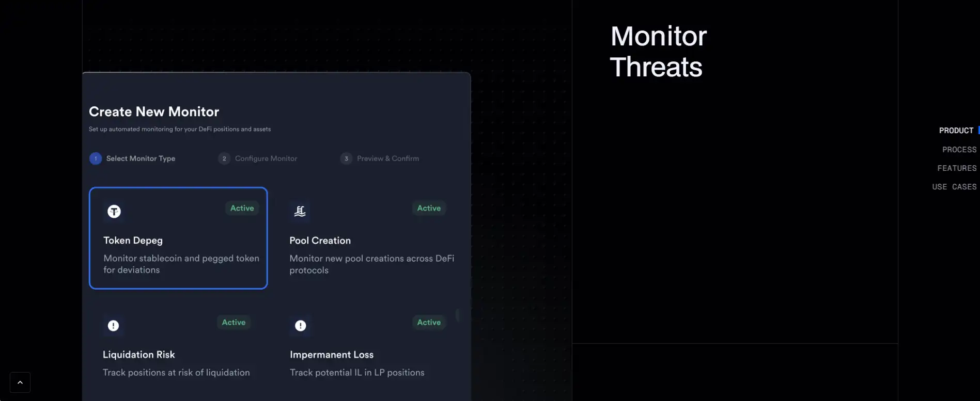Viewport: 980px width, 401px height.
Task: Click the step 2 circle indicator
Action: point(224,158)
